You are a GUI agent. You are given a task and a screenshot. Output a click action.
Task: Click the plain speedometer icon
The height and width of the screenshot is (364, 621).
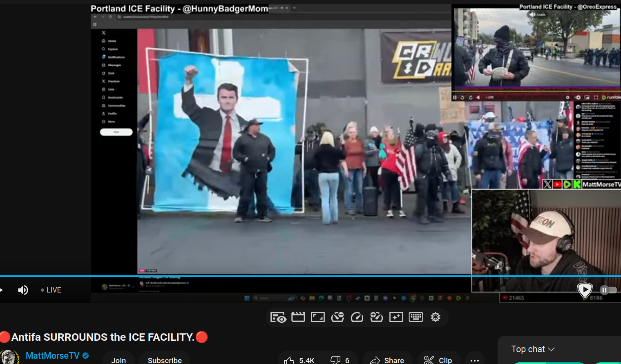pyautogui.click(x=357, y=317)
